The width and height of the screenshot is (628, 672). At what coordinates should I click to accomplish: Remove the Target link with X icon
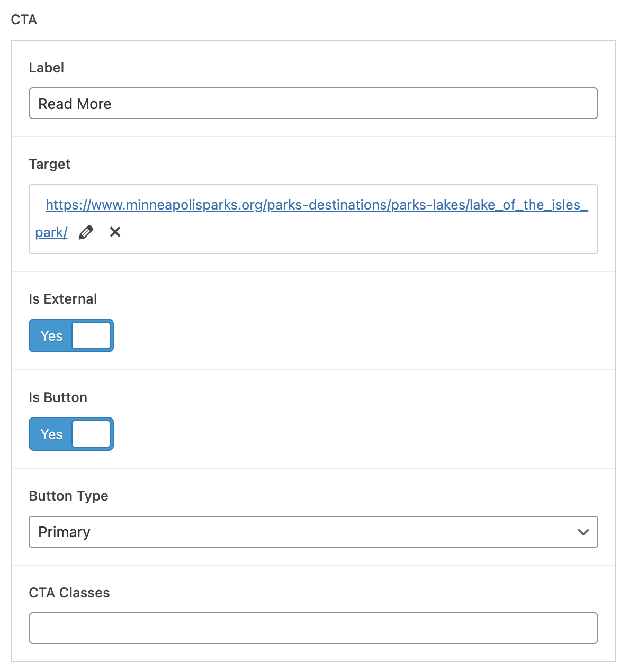(x=115, y=232)
